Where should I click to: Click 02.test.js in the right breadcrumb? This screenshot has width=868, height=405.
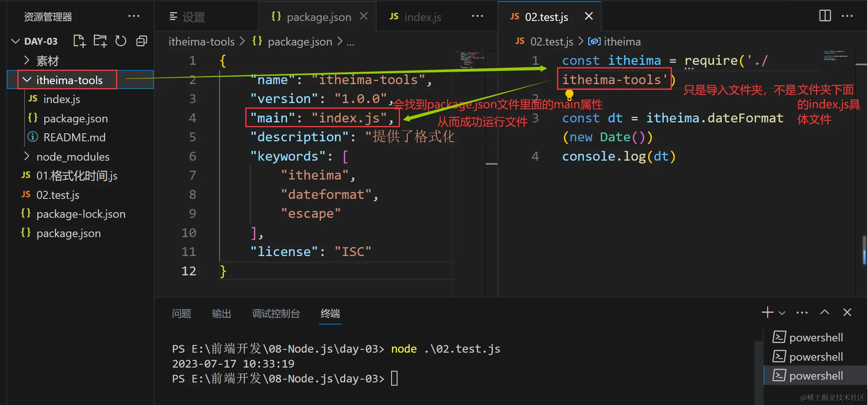(551, 41)
